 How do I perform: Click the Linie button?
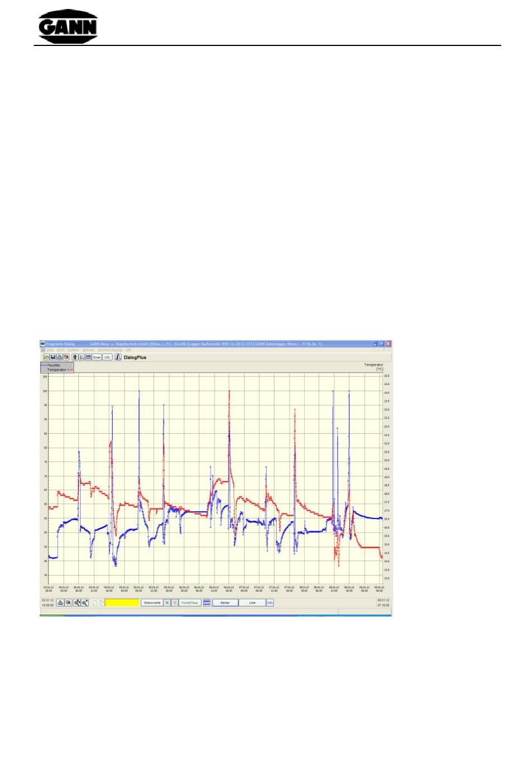252,602
